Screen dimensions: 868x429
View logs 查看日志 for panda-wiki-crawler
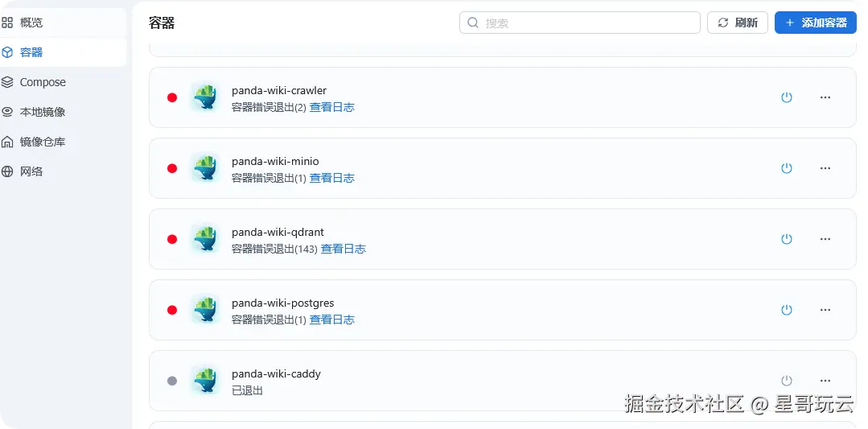point(331,107)
